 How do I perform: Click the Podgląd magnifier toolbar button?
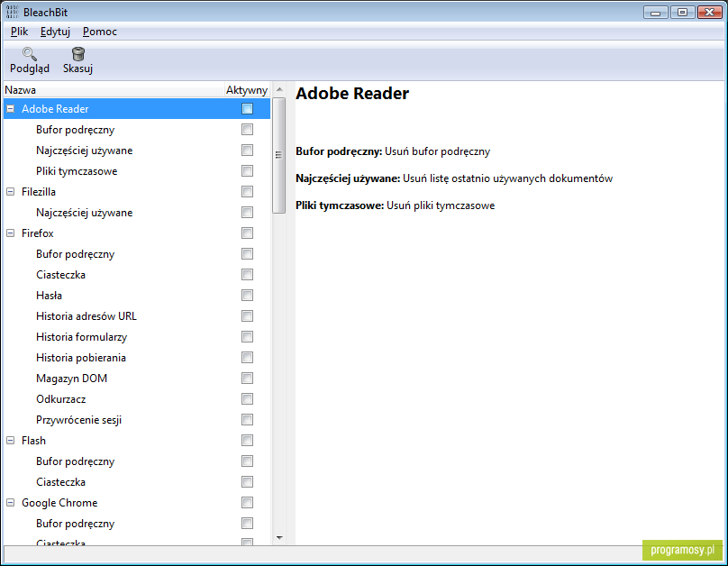[x=30, y=60]
